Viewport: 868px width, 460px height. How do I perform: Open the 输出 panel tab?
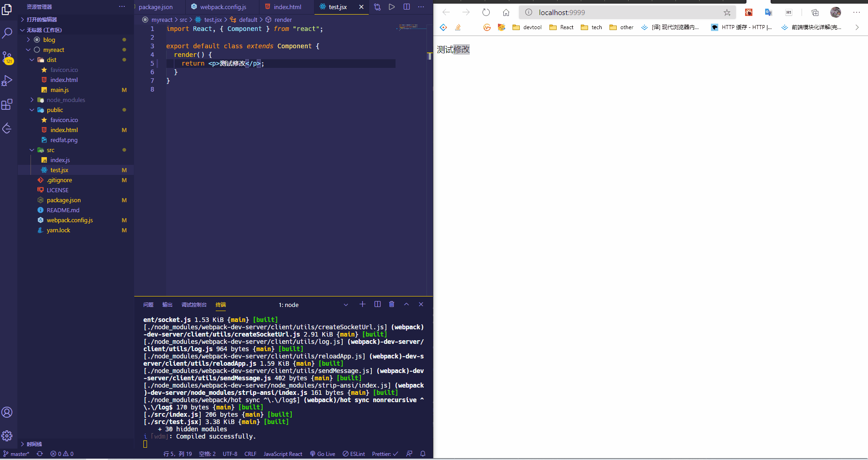(168, 305)
